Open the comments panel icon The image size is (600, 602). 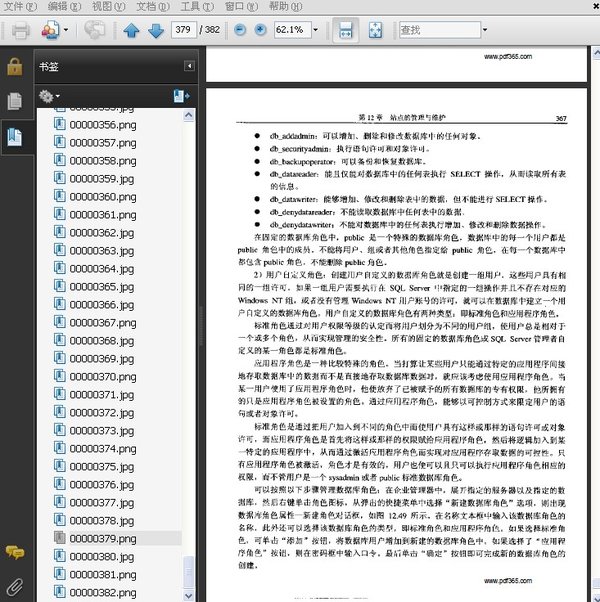click(x=15, y=553)
